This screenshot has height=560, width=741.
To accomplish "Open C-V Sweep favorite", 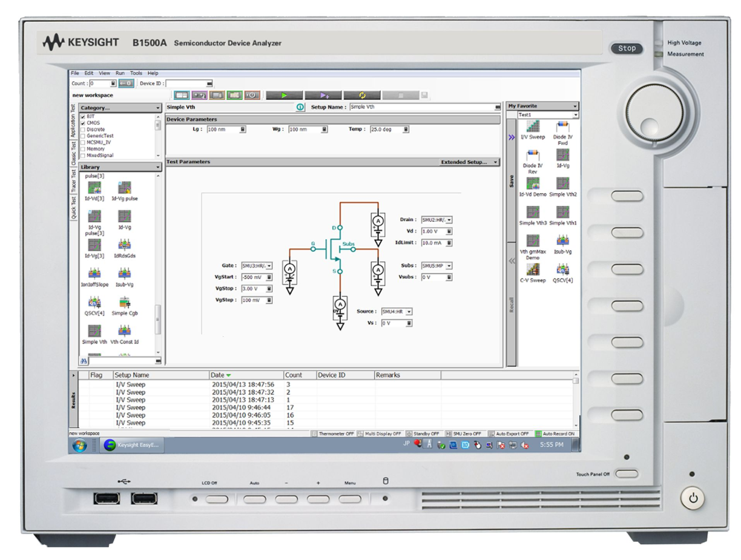I will tap(533, 273).
